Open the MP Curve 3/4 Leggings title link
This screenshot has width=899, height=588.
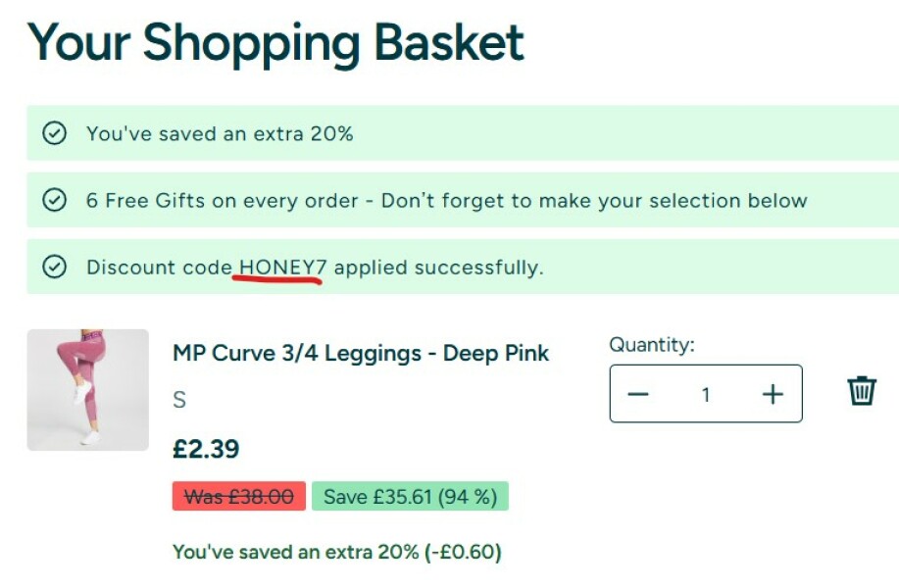coord(361,353)
